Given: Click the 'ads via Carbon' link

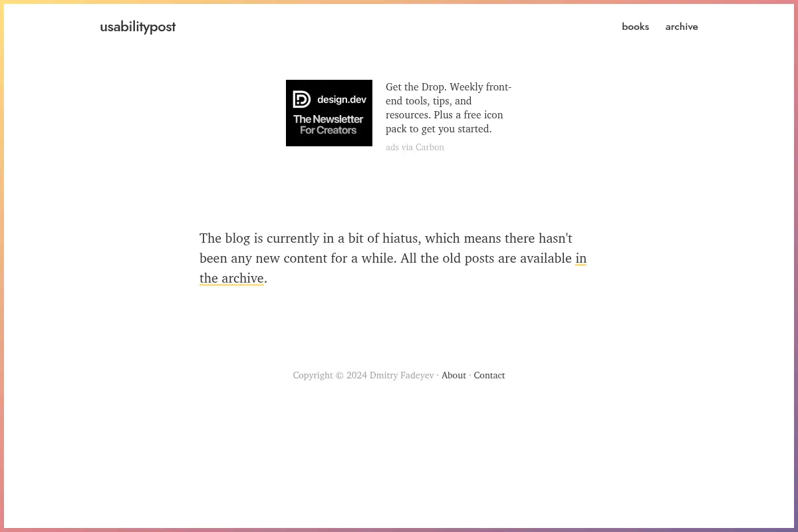Looking at the screenshot, I should 415,148.
